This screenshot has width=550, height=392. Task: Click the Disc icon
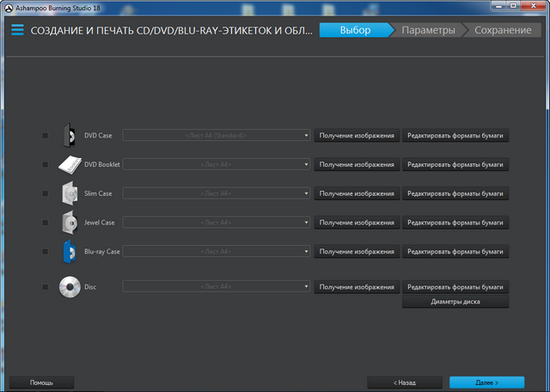(70, 287)
